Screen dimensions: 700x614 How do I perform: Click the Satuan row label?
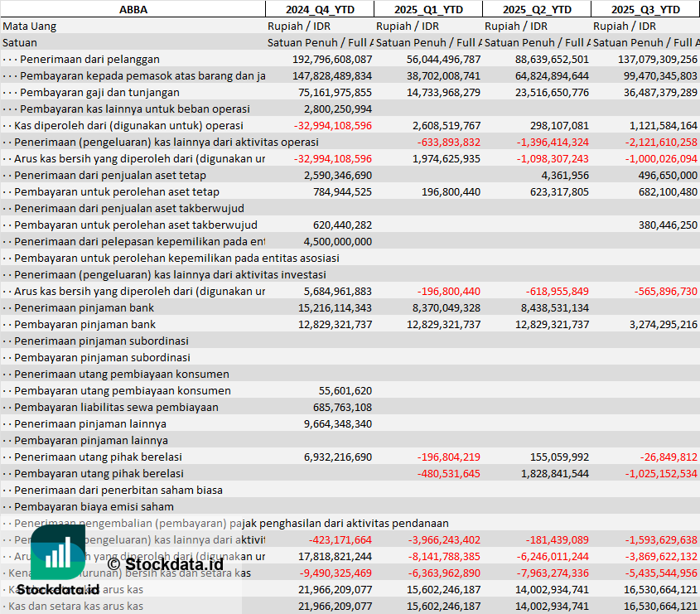pyautogui.click(x=20, y=42)
